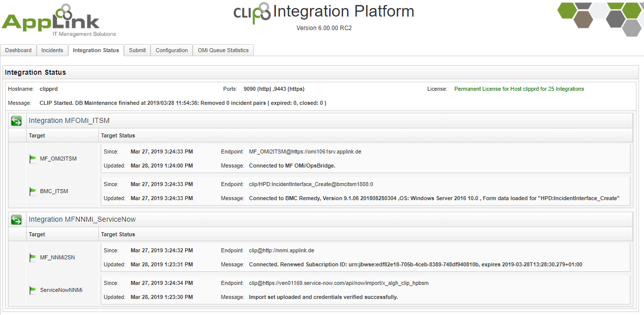644x315 pixels.
Task: Click Target Status column header under MFOMi_ITSM
Action: click(118, 135)
